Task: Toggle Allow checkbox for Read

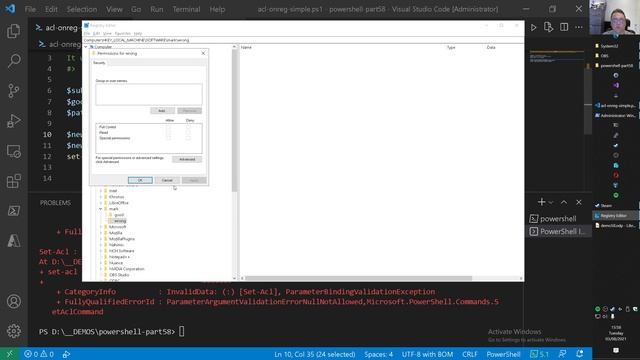Action: (x=169, y=133)
